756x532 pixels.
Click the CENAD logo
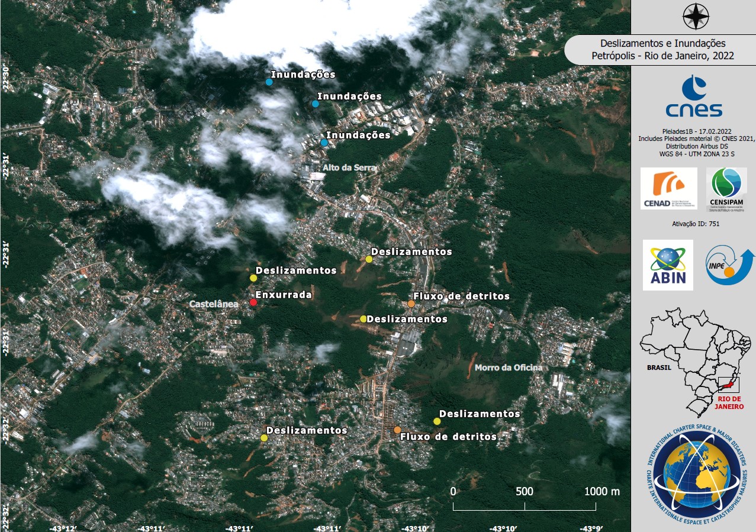coord(668,189)
